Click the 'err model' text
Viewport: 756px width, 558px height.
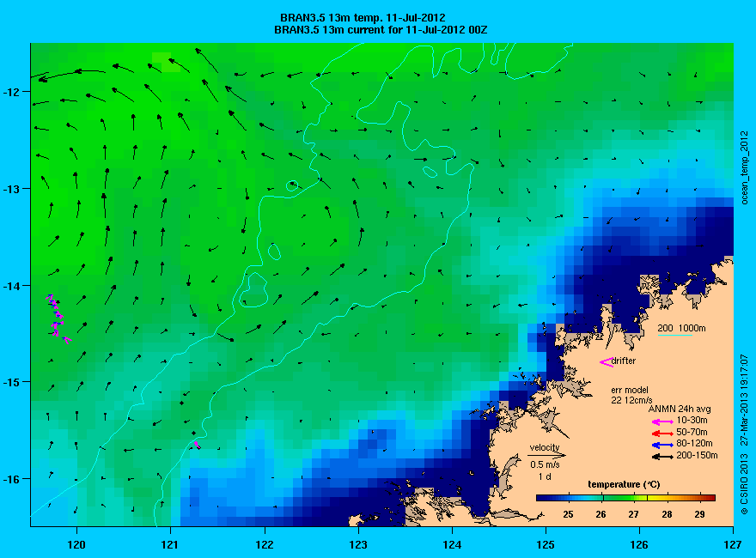click(630, 390)
